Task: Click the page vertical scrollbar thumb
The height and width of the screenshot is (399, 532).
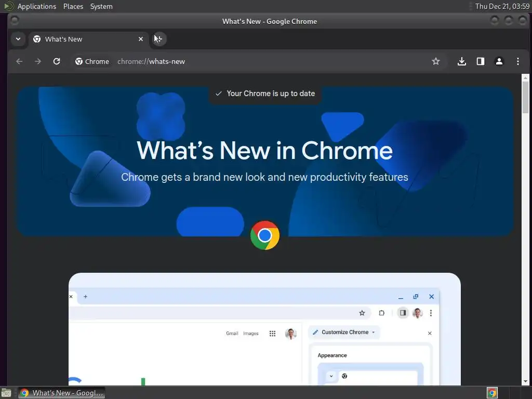Action: point(525,97)
